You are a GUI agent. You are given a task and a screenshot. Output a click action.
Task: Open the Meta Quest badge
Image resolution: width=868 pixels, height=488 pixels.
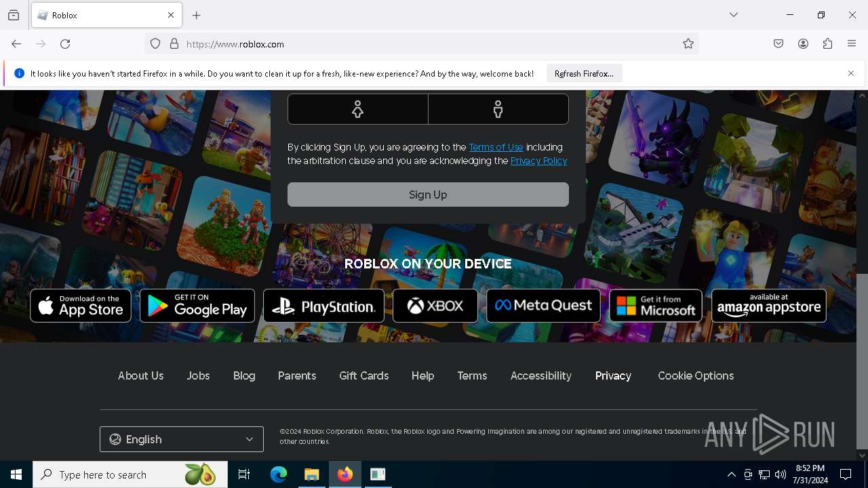point(543,306)
